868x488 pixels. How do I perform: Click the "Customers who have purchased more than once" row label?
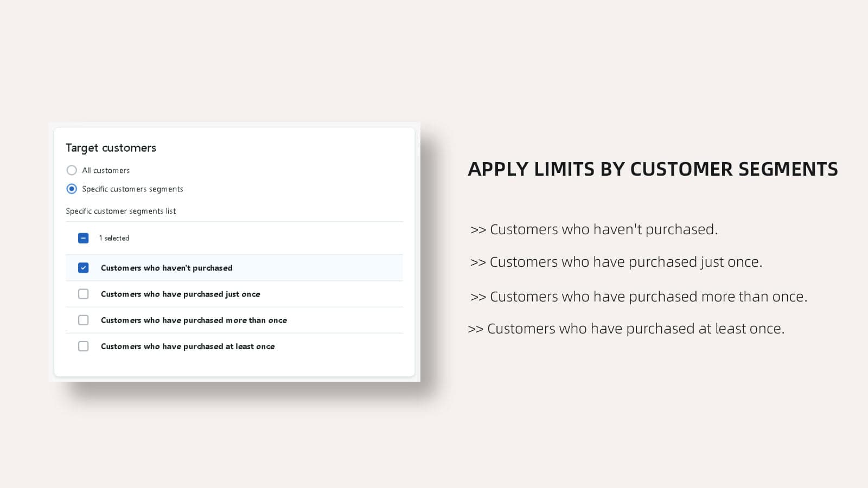[x=194, y=320]
